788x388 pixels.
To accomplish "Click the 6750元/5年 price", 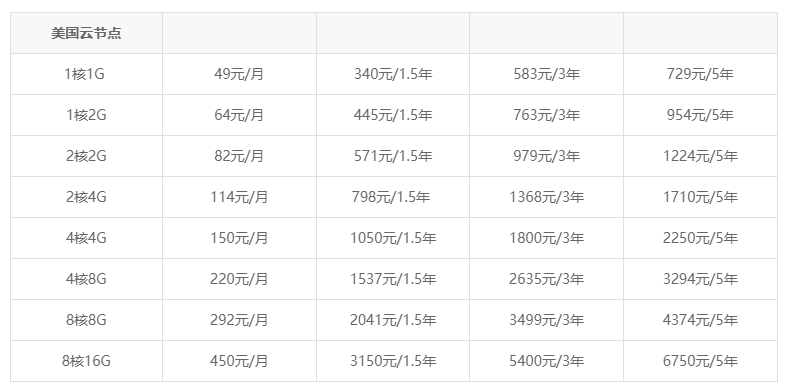I will (700, 361).
